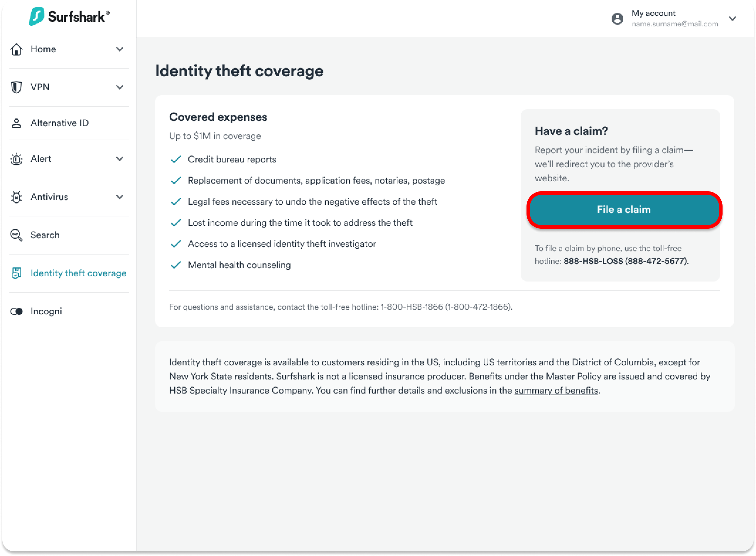The width and height of the screenshot is (756, 556).
Task: Expand the Antivirus section chevron
Action: coord(119,197)
